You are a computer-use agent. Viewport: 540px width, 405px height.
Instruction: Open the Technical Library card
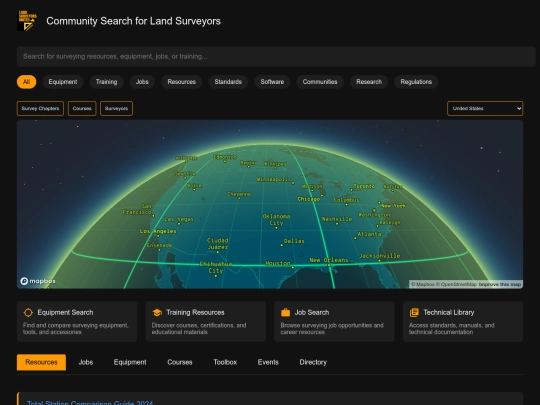tap(463, 321)
